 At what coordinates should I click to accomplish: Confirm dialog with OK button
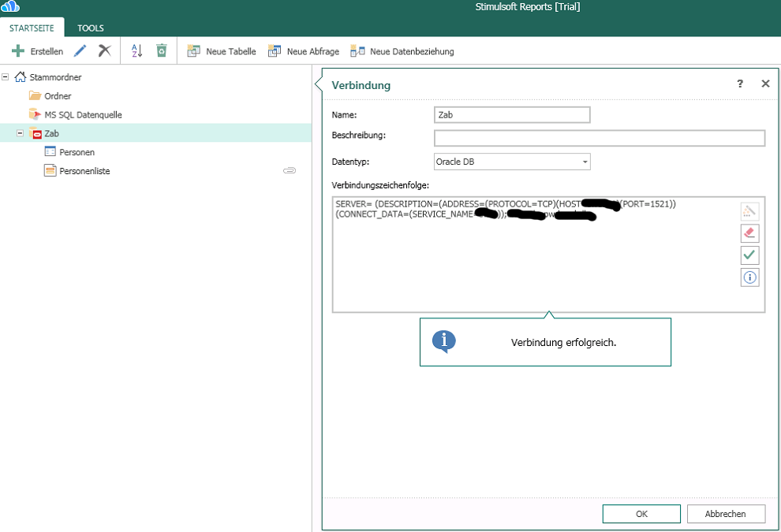coord(641,514)
